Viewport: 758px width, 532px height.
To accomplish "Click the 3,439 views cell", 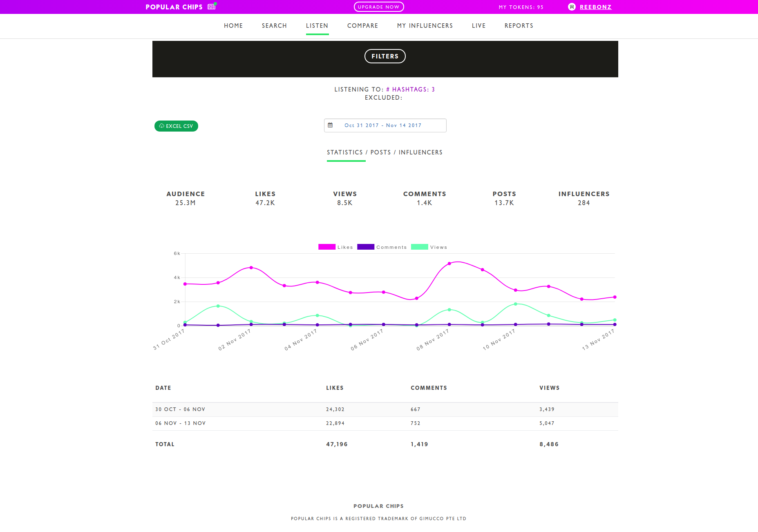I will [x=547, y=409].
